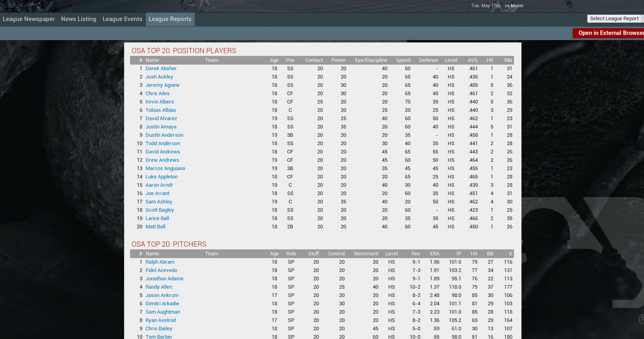This screenshot has height=339, width=644.
Task: Open Fidel Acevedo's pitcher profile
Action: pos(161,270)
